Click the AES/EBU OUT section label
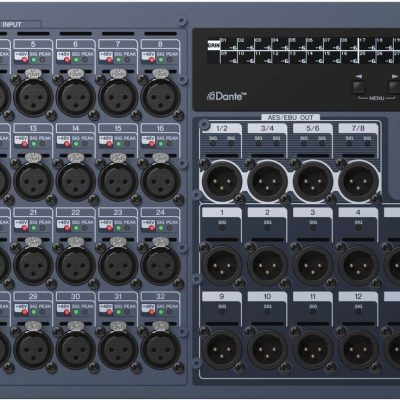Screen dimensions: 400x400 (x=290, y=117)
